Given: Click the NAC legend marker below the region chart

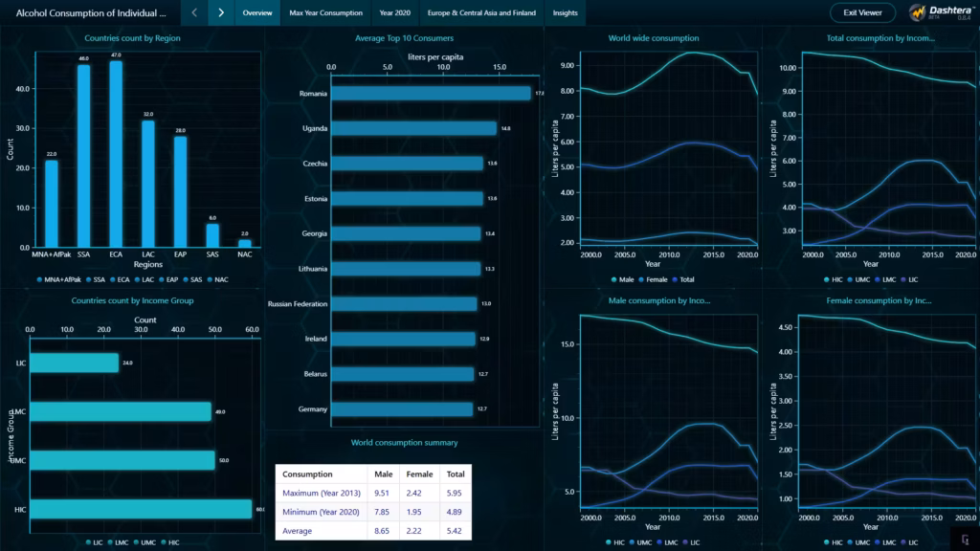Looking at the screenshot, I should 210,278.
